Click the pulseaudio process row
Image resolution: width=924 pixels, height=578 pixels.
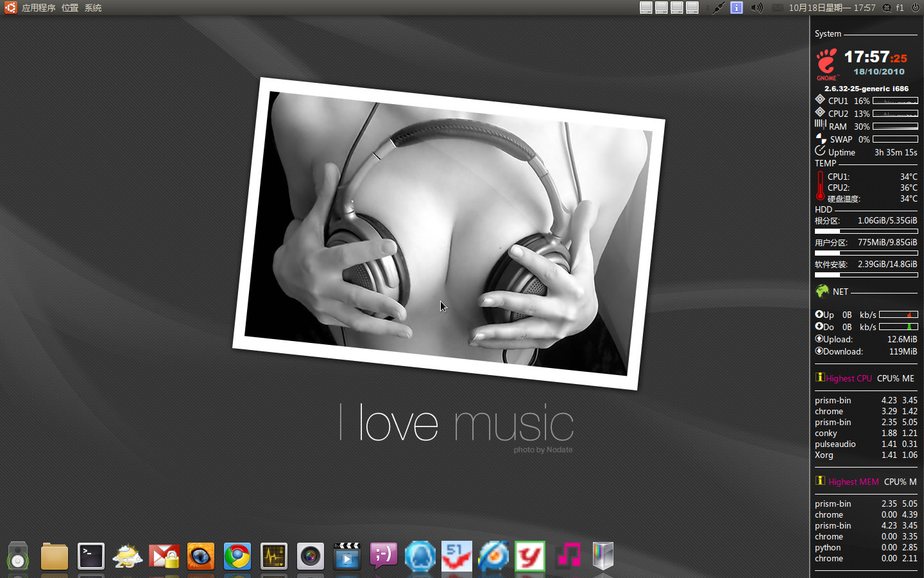pos(866,444)
